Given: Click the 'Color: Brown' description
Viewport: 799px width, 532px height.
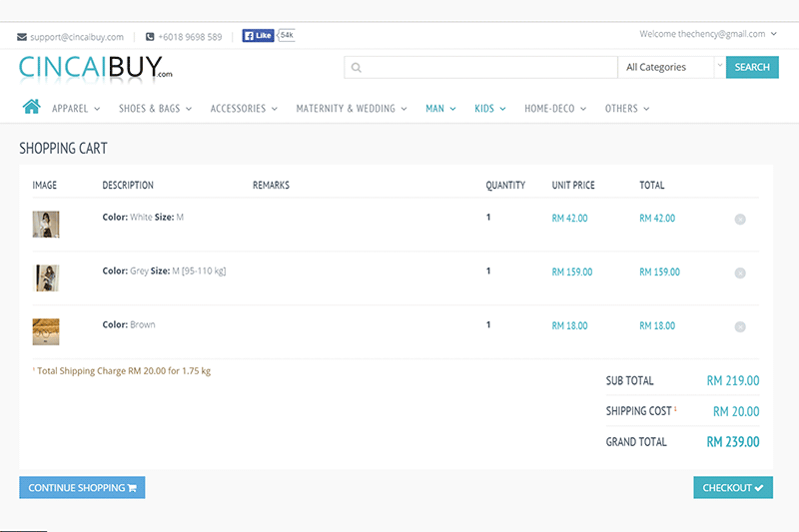Looking at the screenshot, I should pyautogui.click(x=129, y=324).
